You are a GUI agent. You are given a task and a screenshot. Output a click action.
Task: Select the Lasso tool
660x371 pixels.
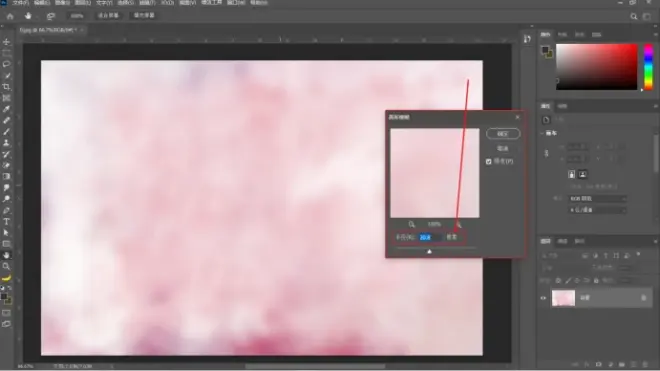pos(6,64)
